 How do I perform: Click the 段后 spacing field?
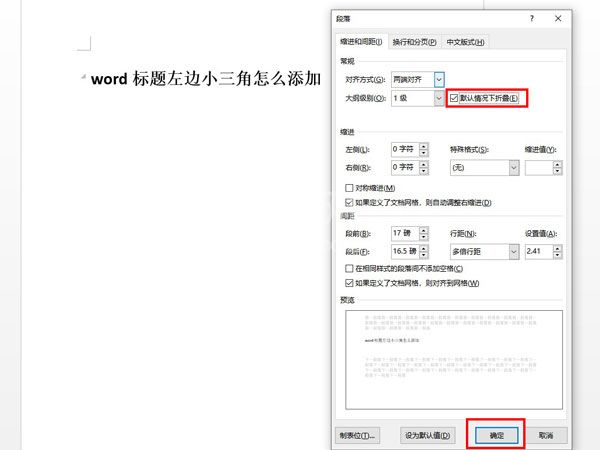point(405,251)
